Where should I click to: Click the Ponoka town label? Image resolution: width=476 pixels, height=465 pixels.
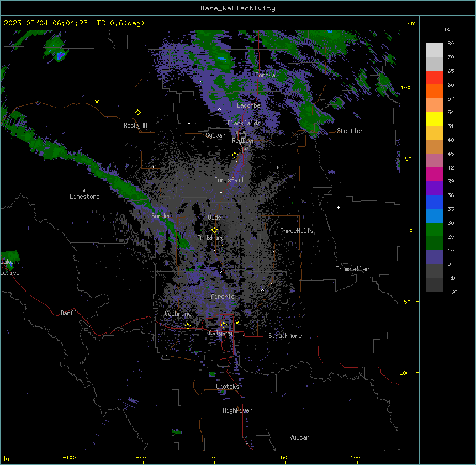265,75
